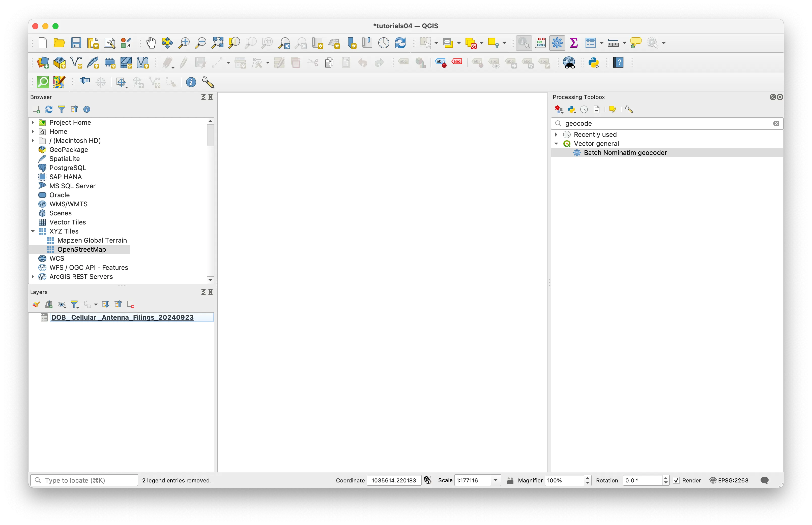Open the Temporal Controller panel
Image resolution: width=812 pixels, height=525 pixels.
pos(383,43)
